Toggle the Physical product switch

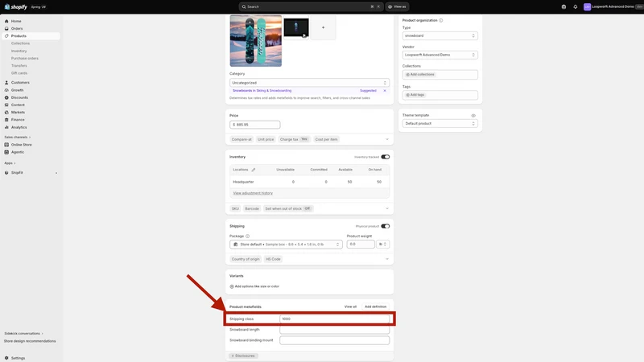pos(386,226)
